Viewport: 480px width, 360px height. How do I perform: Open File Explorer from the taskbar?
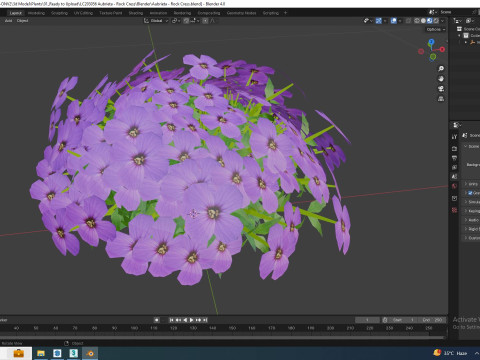(x=41, y=353)
